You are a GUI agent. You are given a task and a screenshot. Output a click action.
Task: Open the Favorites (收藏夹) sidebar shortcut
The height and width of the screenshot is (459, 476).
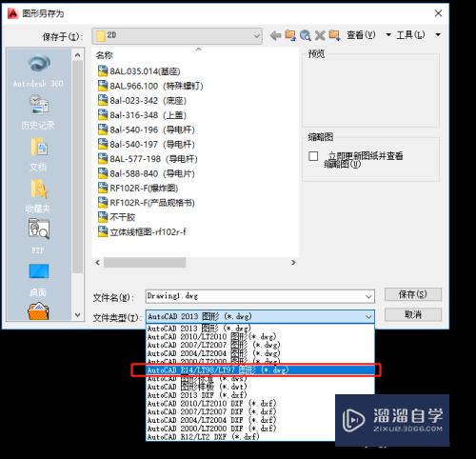[x=38, y=195]
